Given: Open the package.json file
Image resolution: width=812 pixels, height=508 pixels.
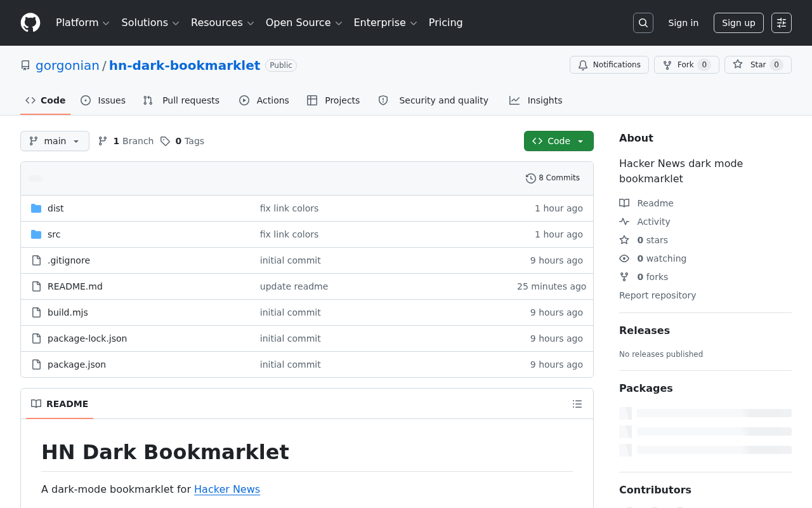Looking at the screenshot, I should (77, 364).
